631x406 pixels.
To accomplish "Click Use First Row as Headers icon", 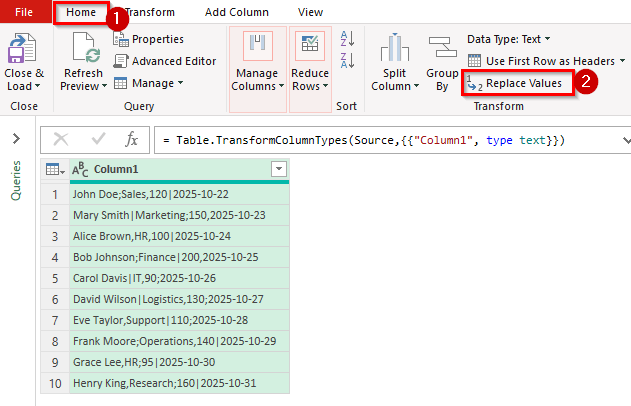I will click(474, 61).
